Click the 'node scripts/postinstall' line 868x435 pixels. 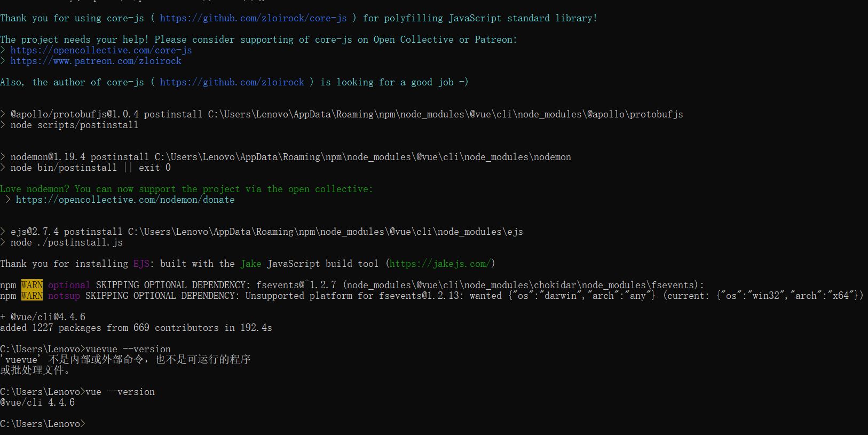69,125
